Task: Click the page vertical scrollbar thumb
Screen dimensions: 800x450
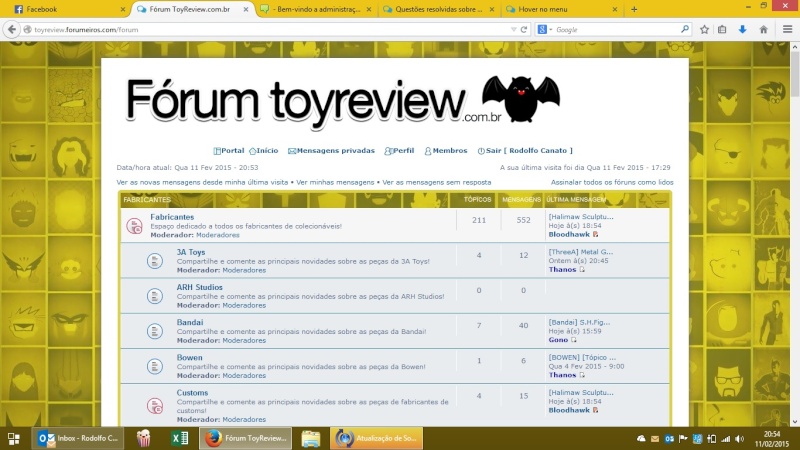Action: point(795,74)
